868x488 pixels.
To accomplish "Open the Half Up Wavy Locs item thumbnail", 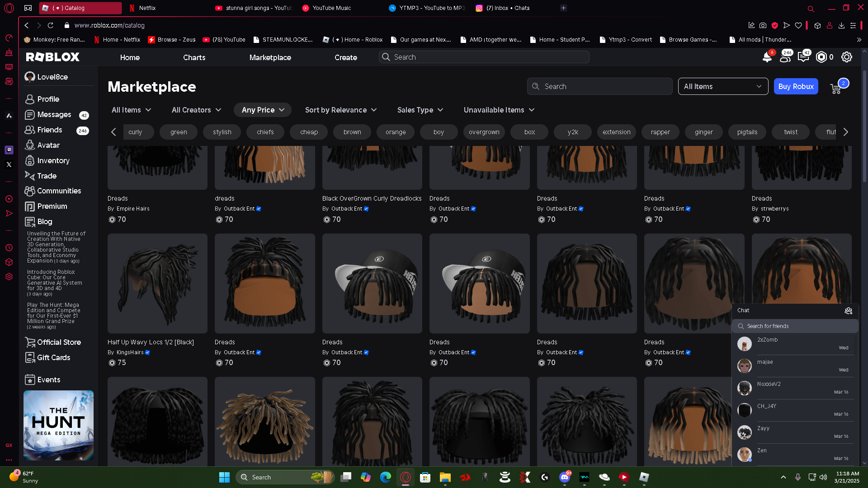I will point(157,283).
